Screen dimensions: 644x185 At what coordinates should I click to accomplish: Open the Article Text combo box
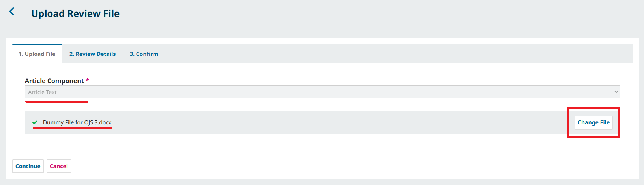click(x=322, y=92)
